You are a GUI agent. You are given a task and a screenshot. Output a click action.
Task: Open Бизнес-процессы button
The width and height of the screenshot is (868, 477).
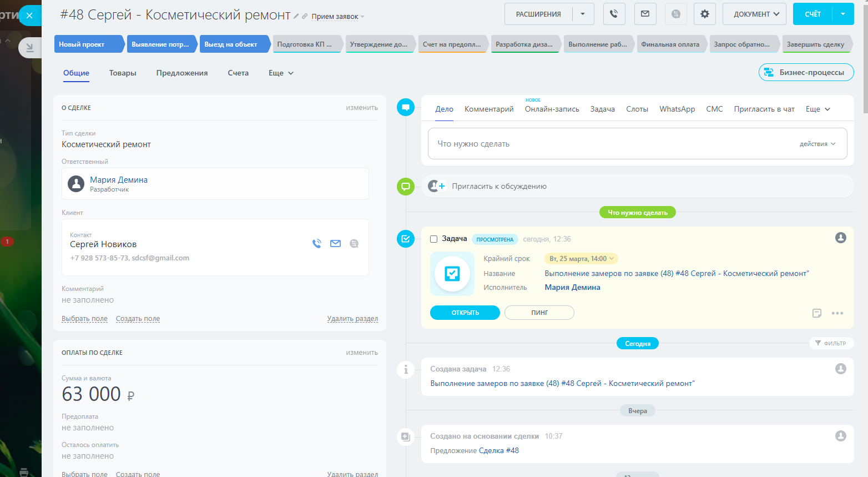(806, 72)
